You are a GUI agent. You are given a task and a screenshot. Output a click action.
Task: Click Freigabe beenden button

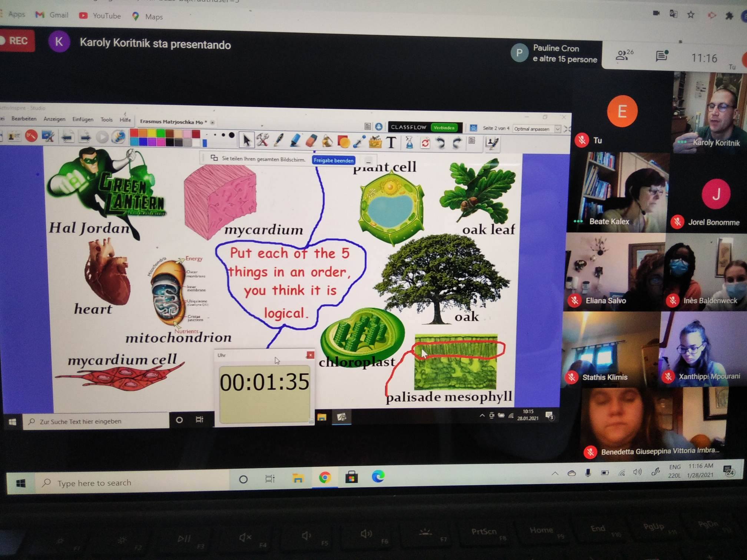point(333,160)
